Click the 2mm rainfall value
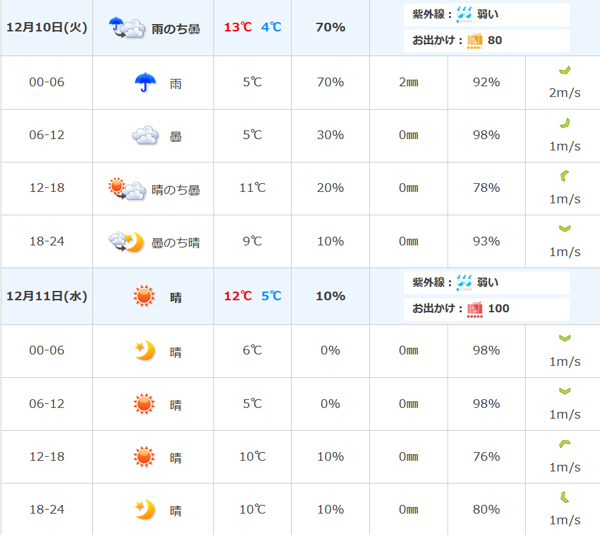600x535 pixels. point(408,82)
